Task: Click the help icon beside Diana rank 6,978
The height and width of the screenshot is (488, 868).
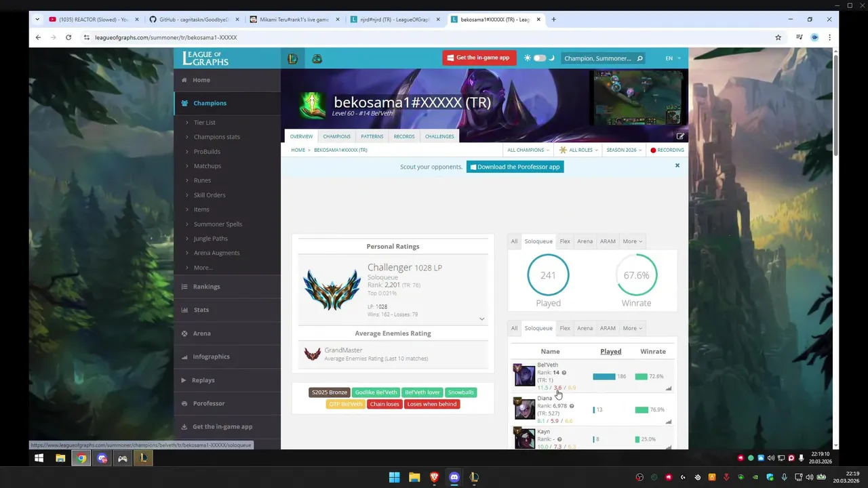Action: pyautogui.click(x=572, y=407)
